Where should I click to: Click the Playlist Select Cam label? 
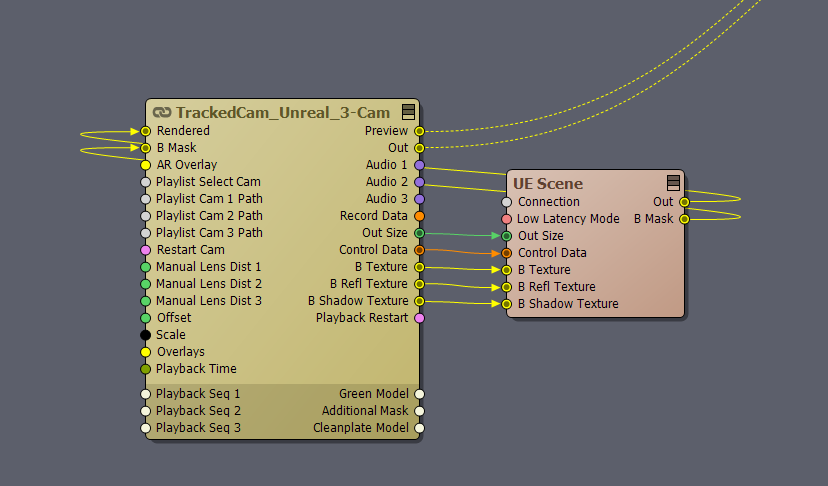click(208, 182)
